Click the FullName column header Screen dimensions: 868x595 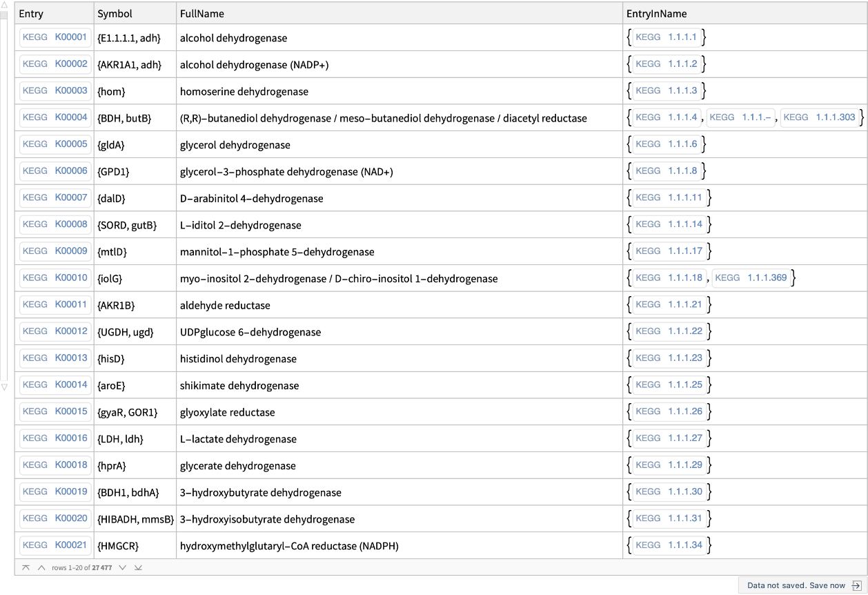pos(201,14)
